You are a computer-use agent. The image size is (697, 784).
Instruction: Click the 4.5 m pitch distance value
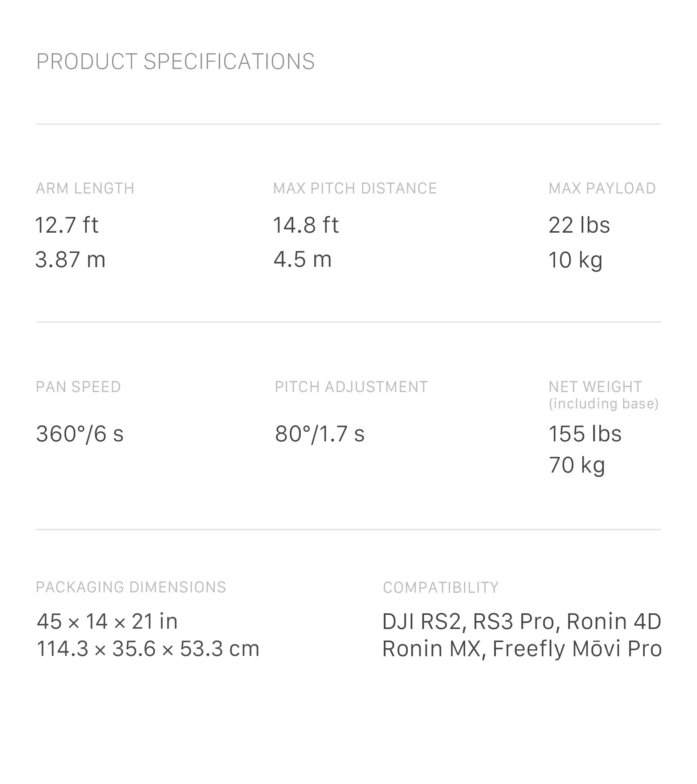(302, 260)
